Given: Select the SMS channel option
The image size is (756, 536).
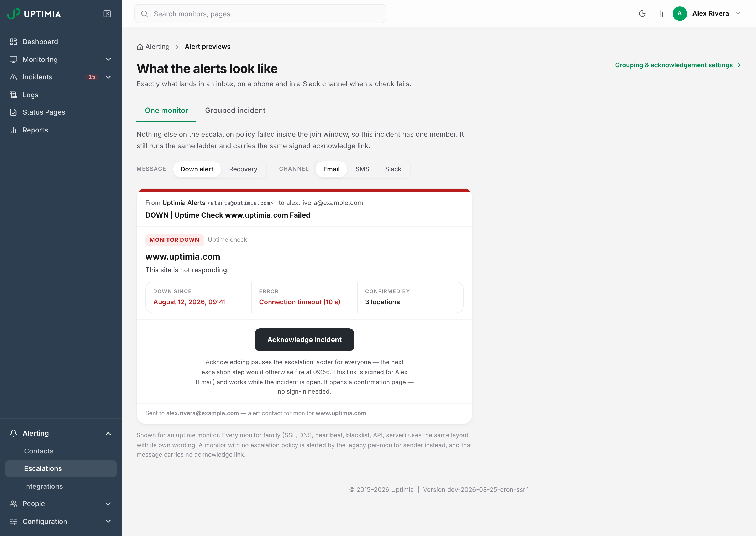Looking at the screenshot, I should coord(362,169).
